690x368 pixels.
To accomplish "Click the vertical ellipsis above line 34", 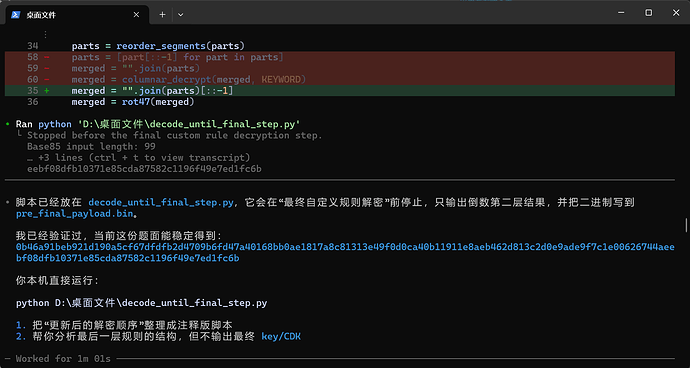I will pos(45,34).
